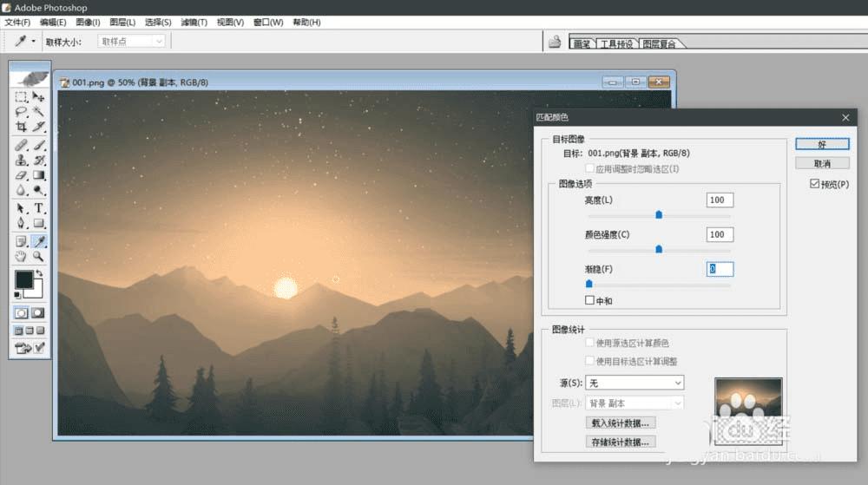
Task: Select the Rectangular Marquee tool
Action: pos(21,97)
